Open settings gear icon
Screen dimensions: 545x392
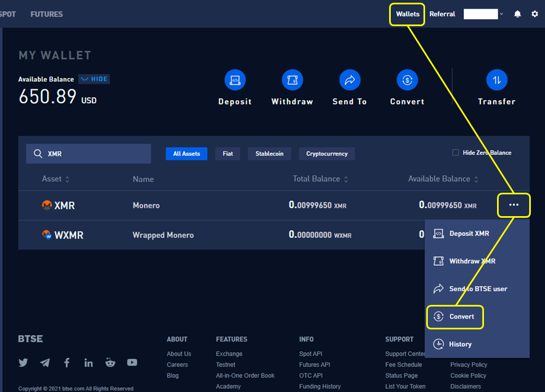pyautogui.click(x=535, y=14)
